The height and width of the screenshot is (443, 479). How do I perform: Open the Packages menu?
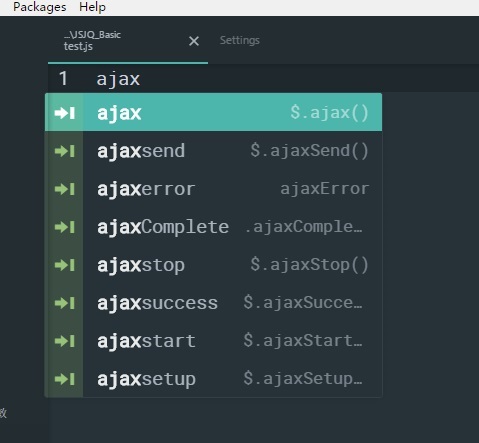pyautogui.click(x=39, y=7)
